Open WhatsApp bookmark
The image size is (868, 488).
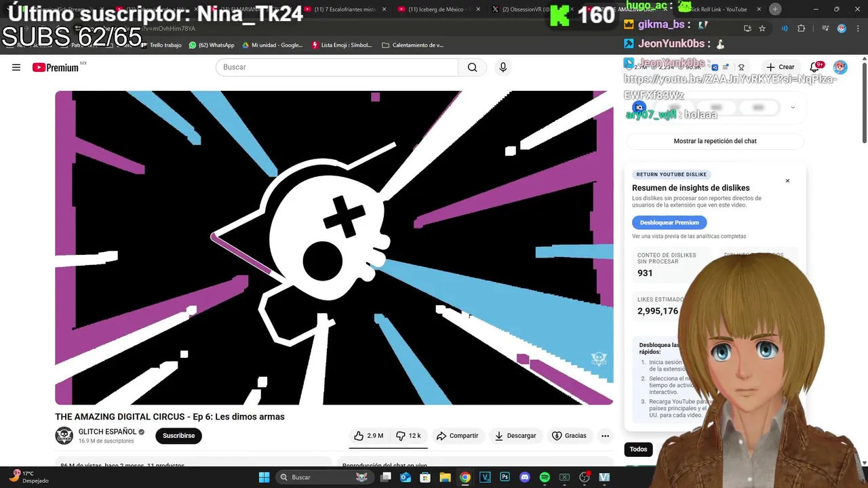[x=212, y=45]
